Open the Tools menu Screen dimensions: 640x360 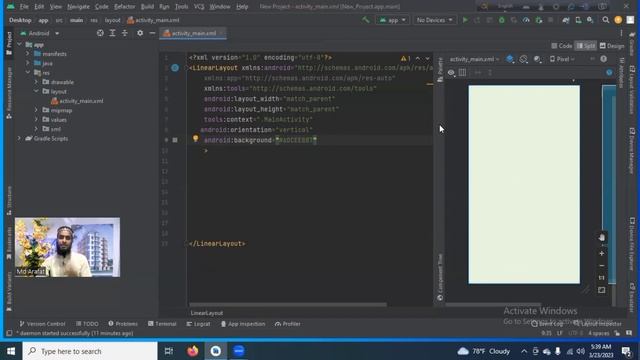181,7
